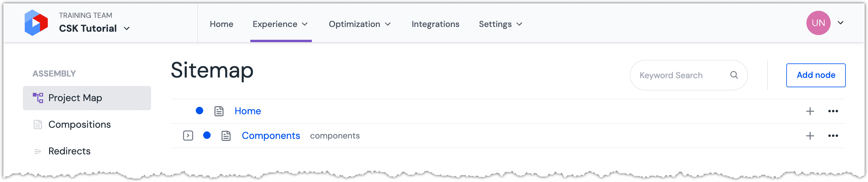This screenshot has height=182, width=868.
Task: Click the UN user avatar
Action: 818,23
